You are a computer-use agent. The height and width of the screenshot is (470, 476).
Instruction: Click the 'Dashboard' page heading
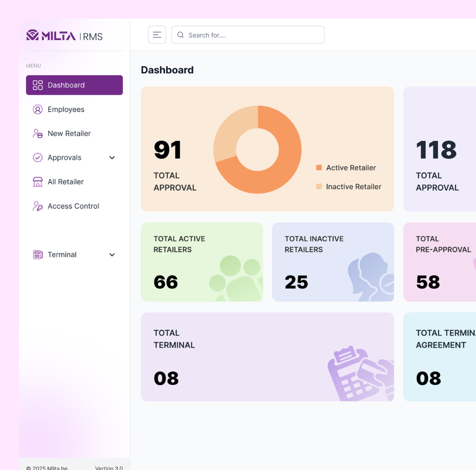167,70
